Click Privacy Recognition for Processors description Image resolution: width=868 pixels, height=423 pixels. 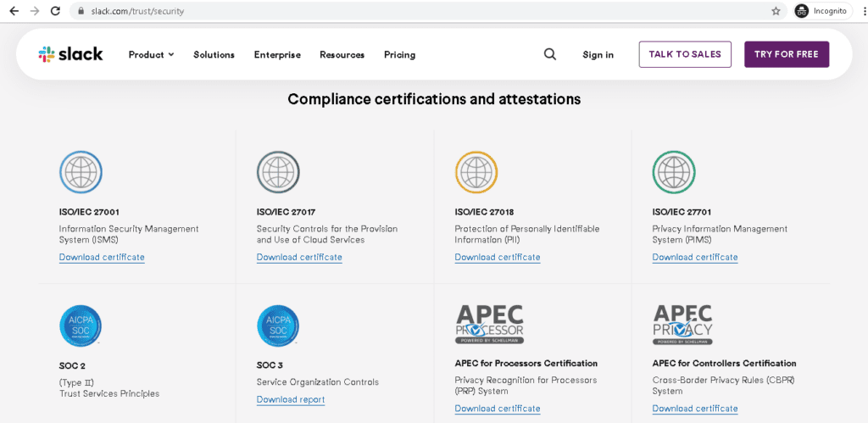point(526,386)
